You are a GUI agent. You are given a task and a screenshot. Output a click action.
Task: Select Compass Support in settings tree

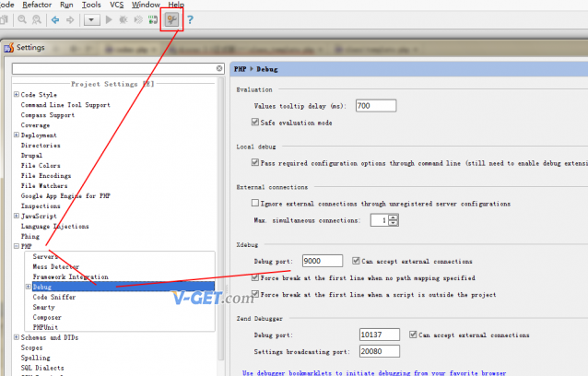[48, 115]
